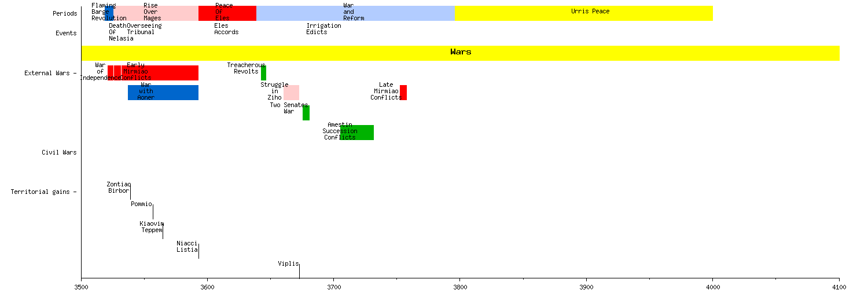Image resolution: width=868 pixels, height=301 pixels.
Task: Select the External Wars row label
Action: coord(47,73)
